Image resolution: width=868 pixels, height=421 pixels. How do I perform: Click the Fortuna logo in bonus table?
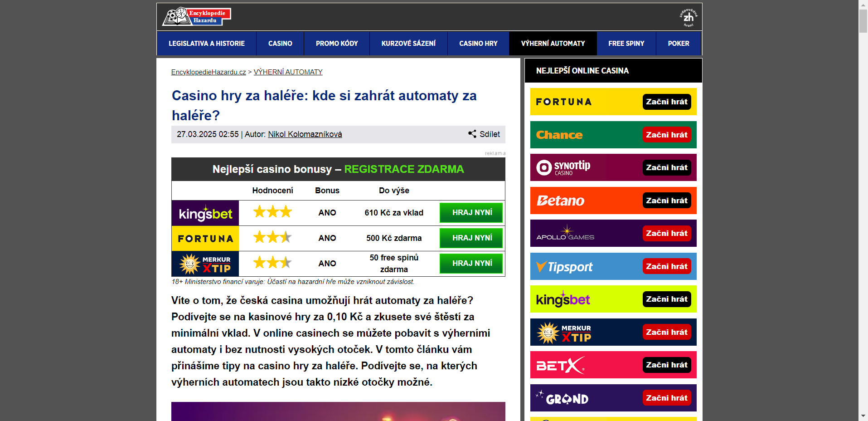[205, 238]
